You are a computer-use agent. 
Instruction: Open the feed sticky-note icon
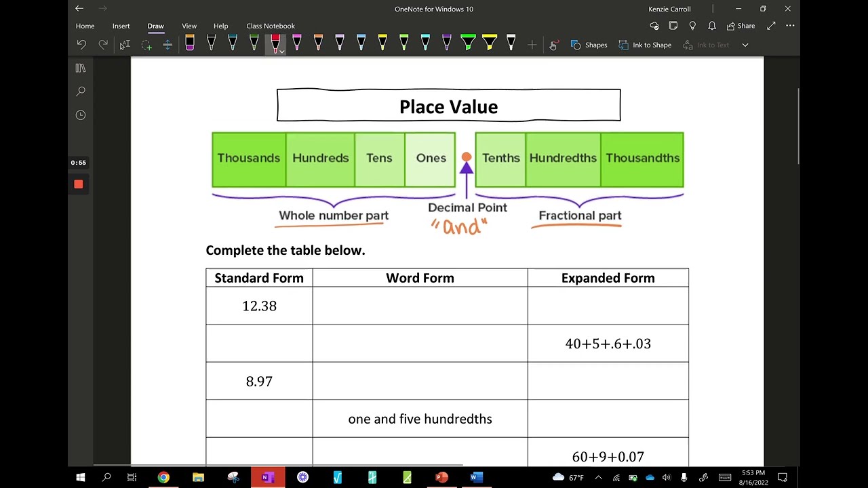click(673, 26)
